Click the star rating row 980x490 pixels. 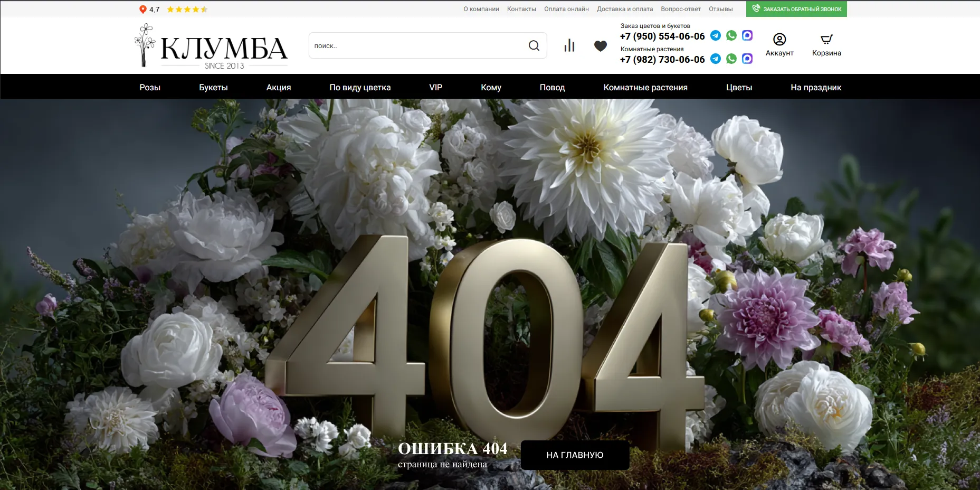click(x=187, y=10)
